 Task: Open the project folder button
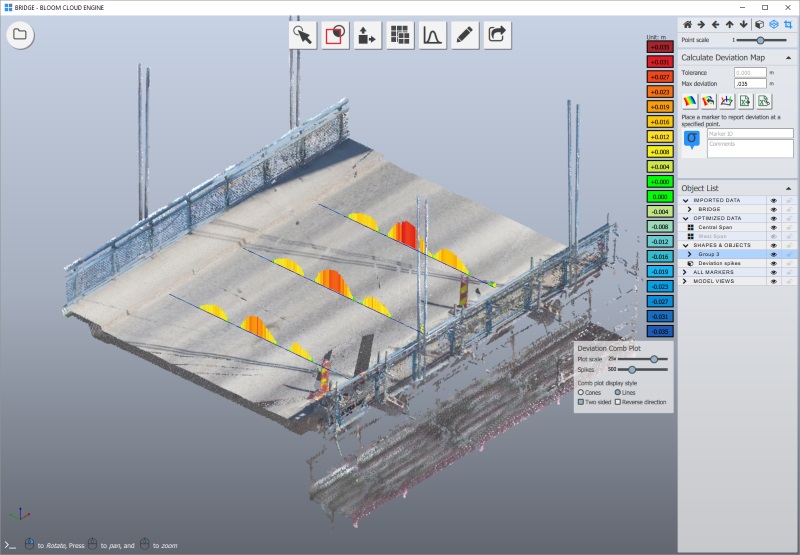[20, 35]
